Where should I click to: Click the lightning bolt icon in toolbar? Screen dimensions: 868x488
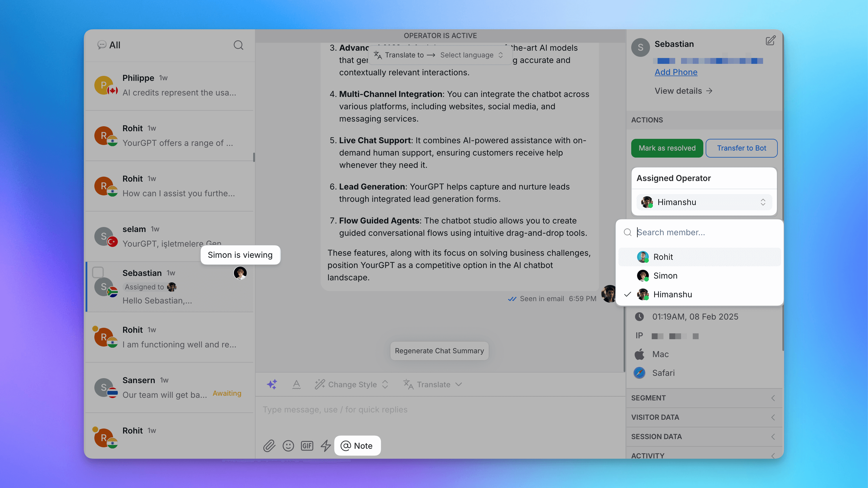pos(326,446)
